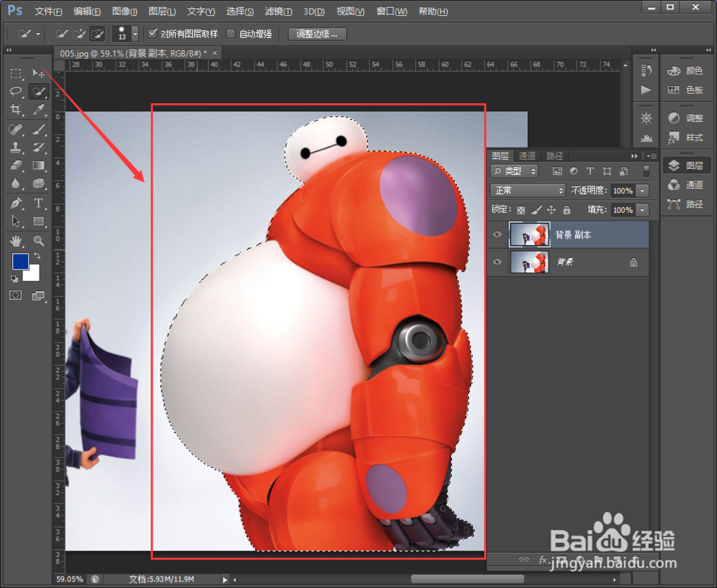Select the Blur tool
Viewport: 717px width, 588px height.
[16, 184]
